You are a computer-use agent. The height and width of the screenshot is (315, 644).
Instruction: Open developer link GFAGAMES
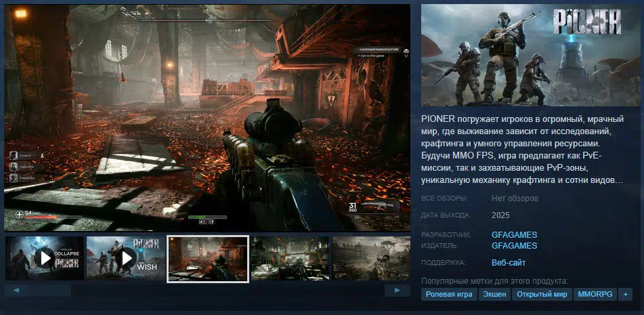[x=514, y=235]
